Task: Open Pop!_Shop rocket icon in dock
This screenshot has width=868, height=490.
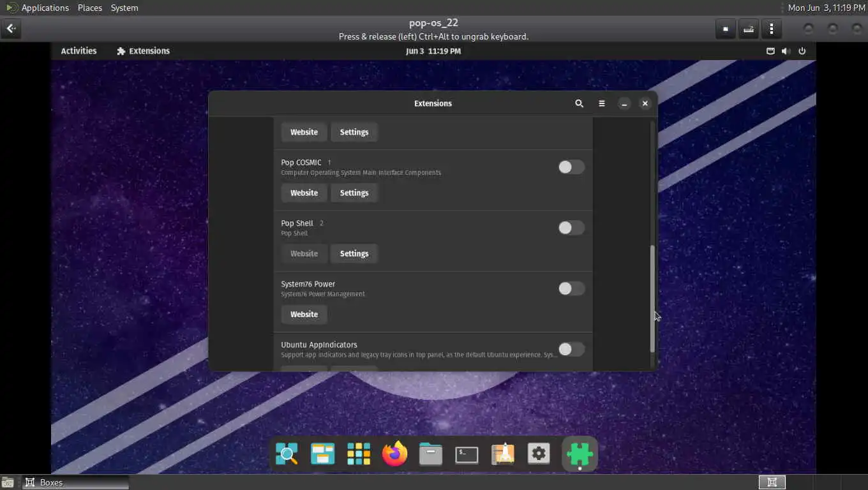Action: (503, 454)
